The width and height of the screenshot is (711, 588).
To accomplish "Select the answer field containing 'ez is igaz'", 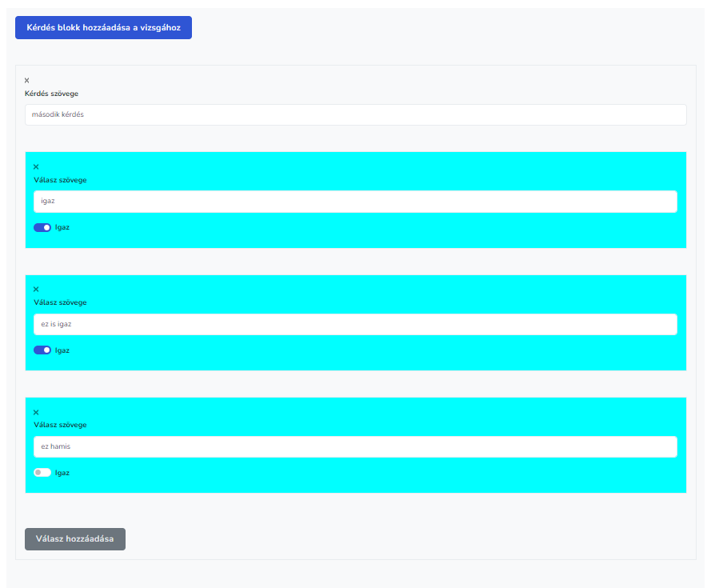I will coord(355,324).
